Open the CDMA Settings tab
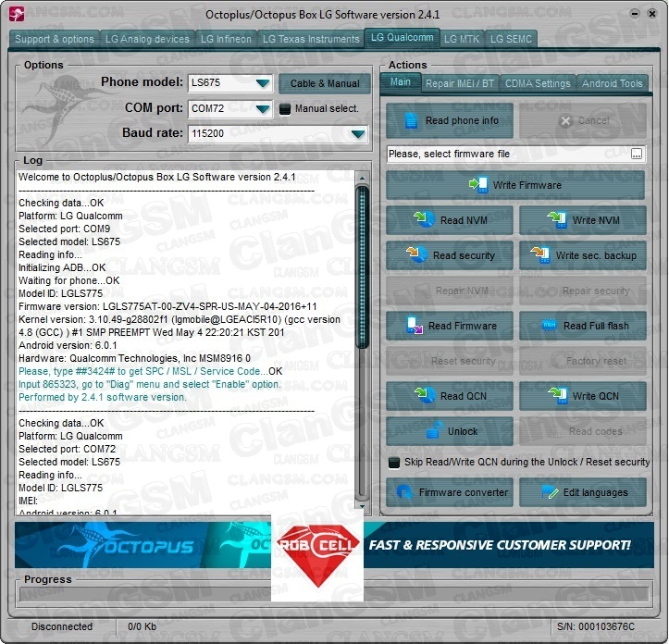669x644 pixels. [538, 83]
